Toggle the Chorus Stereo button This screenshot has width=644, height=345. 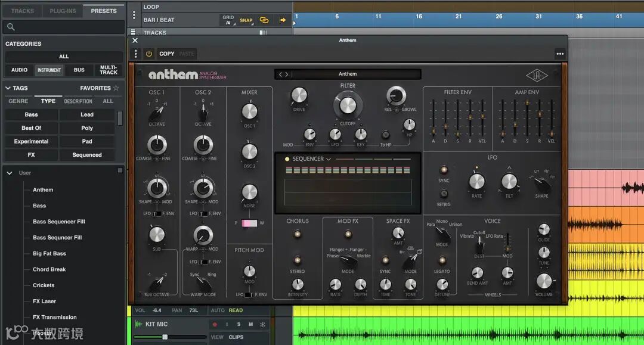(298, 260)
